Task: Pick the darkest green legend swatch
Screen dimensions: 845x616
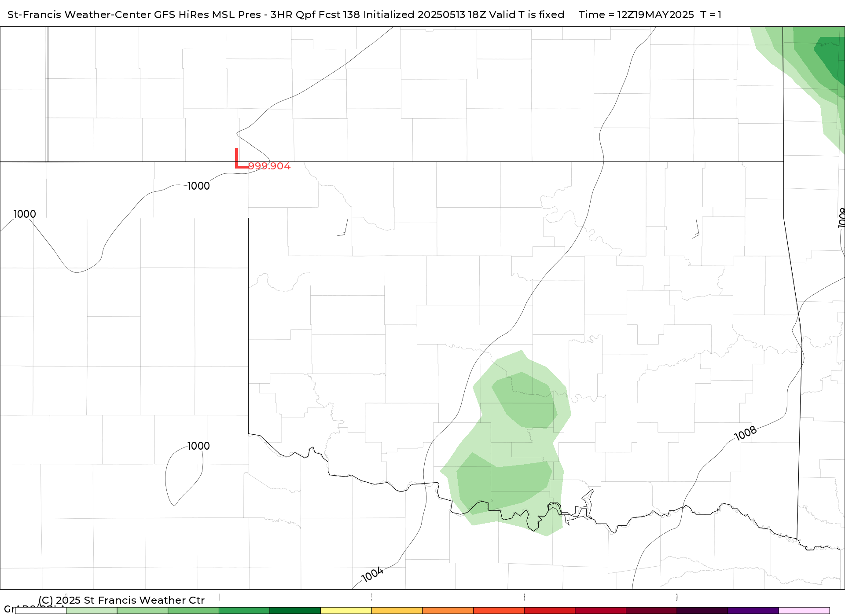Action: click(295, 611)
